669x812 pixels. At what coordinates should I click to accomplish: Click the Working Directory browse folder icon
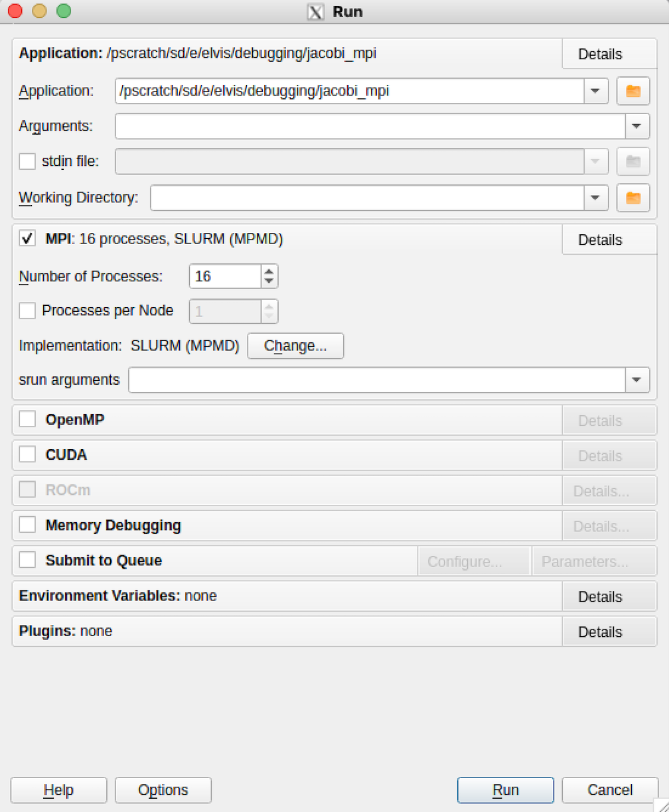(632, 198)
